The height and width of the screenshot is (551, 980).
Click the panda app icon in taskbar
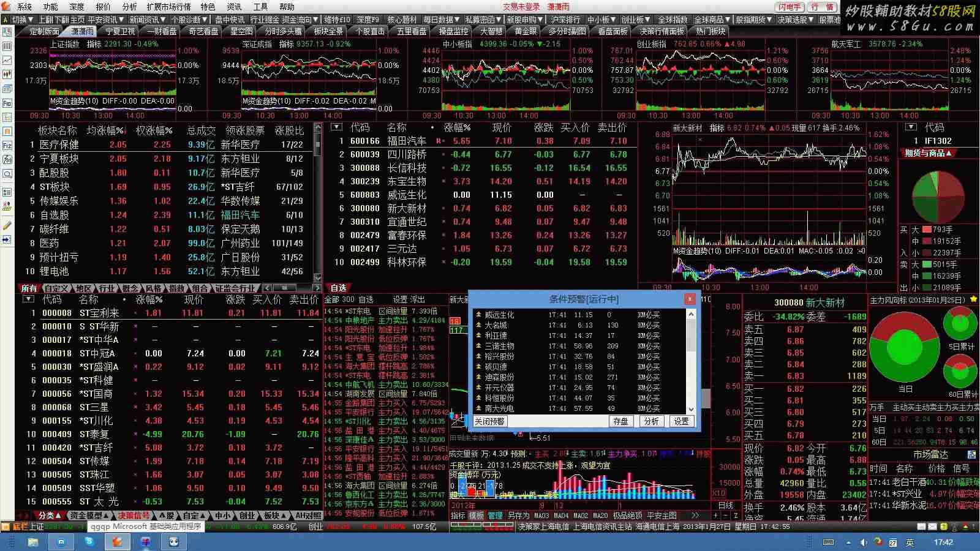point(174,542)
